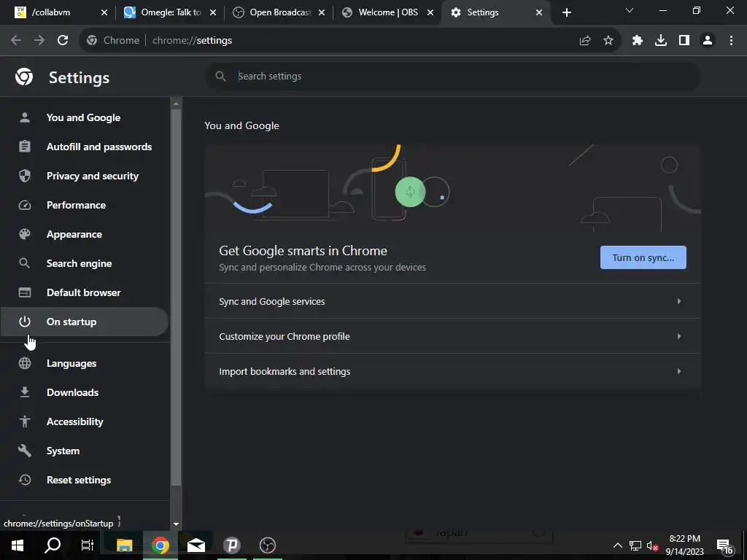The image size is (747, 560).
Task: Switch to the Welcome | OBS tab
Action: tap(387, 12)
